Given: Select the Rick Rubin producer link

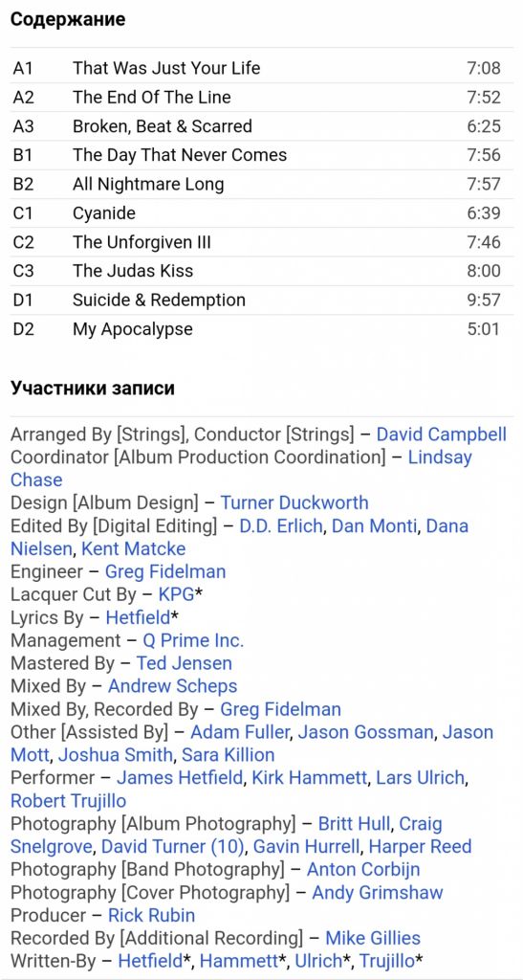Looking at the screenshot, I should click(x=151, y=916).
